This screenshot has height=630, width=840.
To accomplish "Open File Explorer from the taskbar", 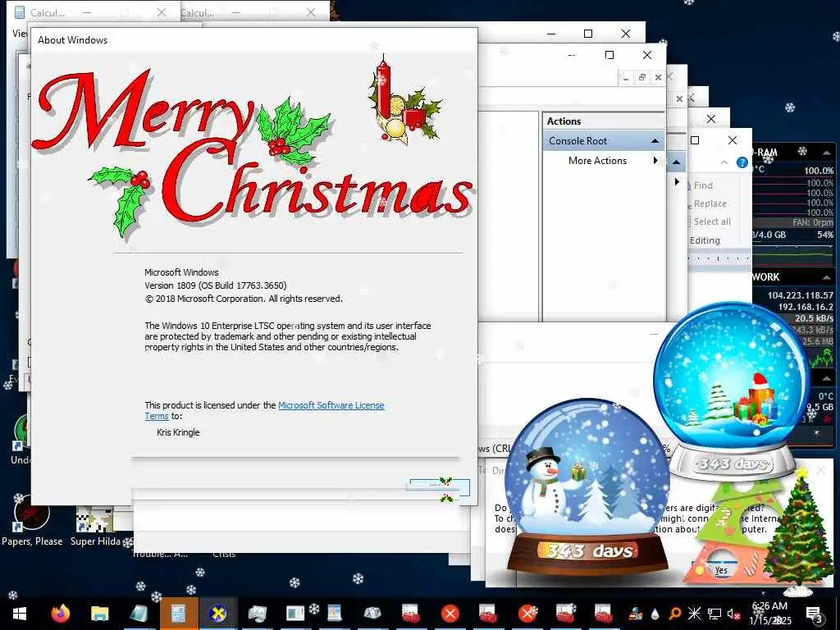I will coord(99,614).
